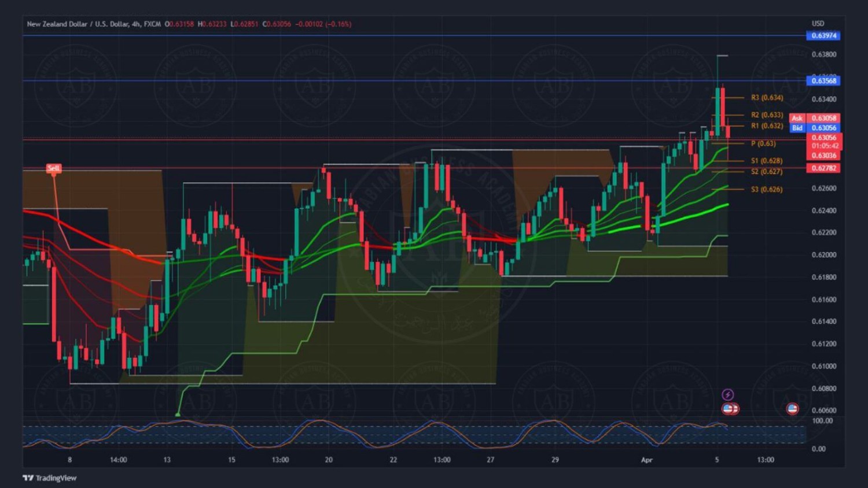The height and width of the screenshot is (488, 868).
Task: Click 0.61400 on the price axis
Action: click(824, 321)
